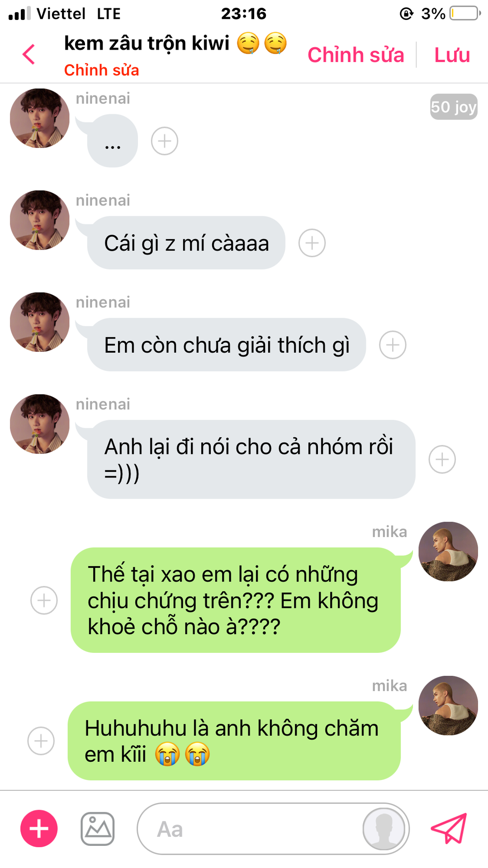The image size is (488, 868).
Task: Tap plus icon beside the "..." message
Action: [x=165, y=141]
